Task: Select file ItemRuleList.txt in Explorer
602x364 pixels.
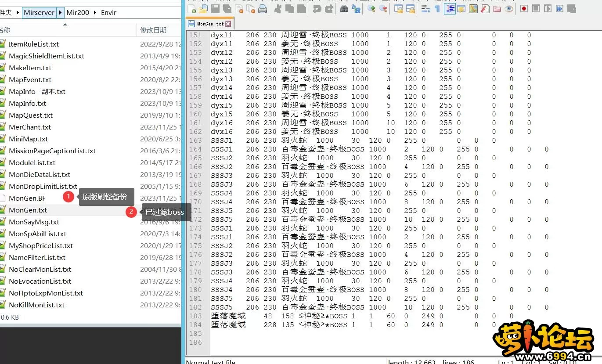Action: (34, 44)
